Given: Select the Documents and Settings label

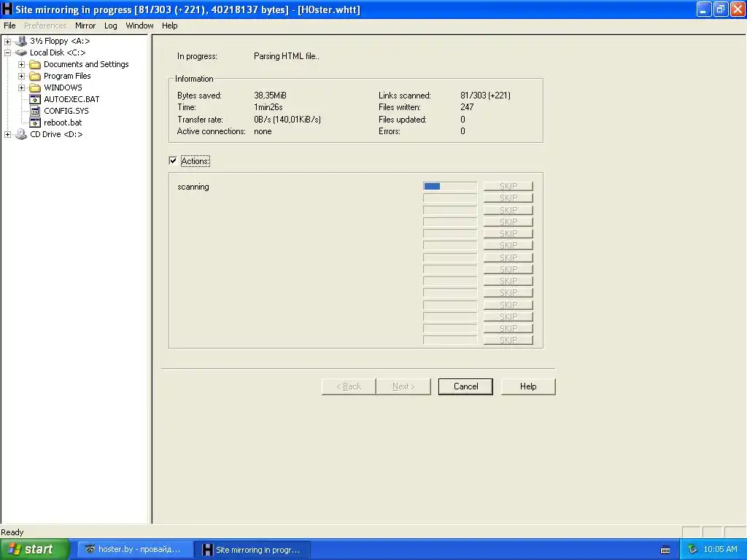Looking at the screenshot, I should (x=86, y=64).
